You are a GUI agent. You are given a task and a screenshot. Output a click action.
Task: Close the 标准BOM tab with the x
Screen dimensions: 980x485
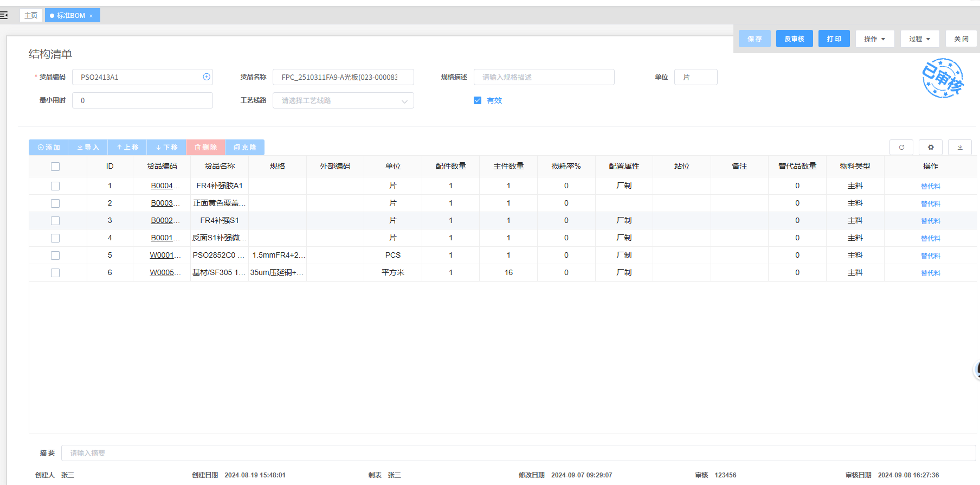[91, 16]
